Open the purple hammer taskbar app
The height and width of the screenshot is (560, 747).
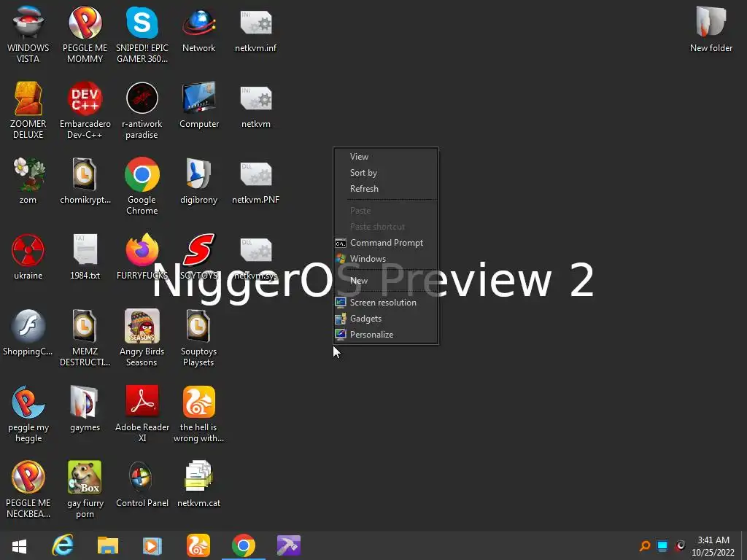[x=289, y=545]
